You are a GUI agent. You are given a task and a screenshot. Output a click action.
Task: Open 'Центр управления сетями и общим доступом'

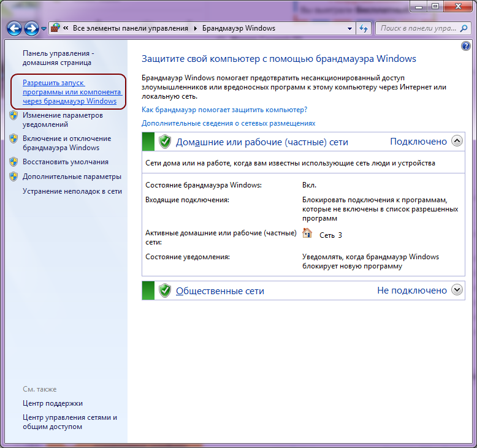coord(70,422)
